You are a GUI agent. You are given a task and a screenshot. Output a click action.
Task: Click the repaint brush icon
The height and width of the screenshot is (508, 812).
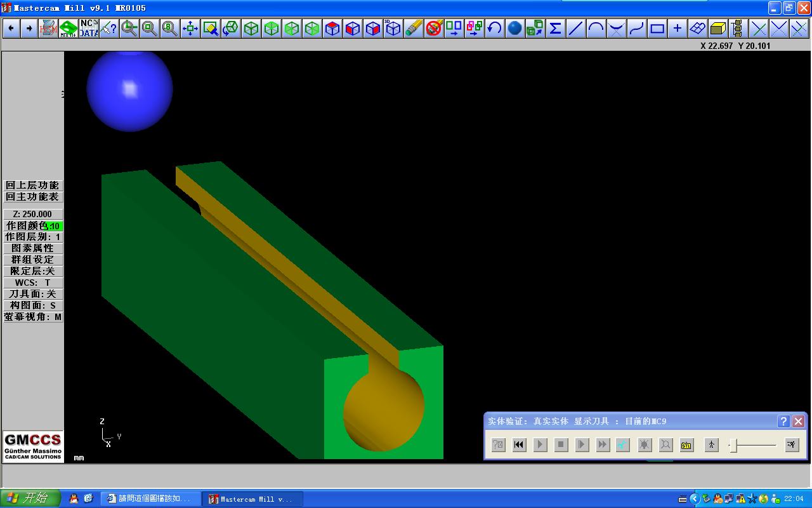(x=211, y=28)
